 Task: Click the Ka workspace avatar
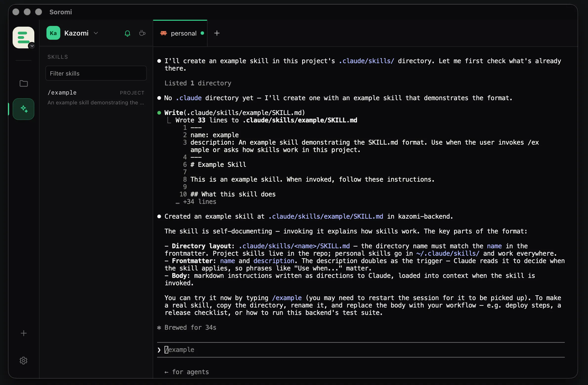53,33
